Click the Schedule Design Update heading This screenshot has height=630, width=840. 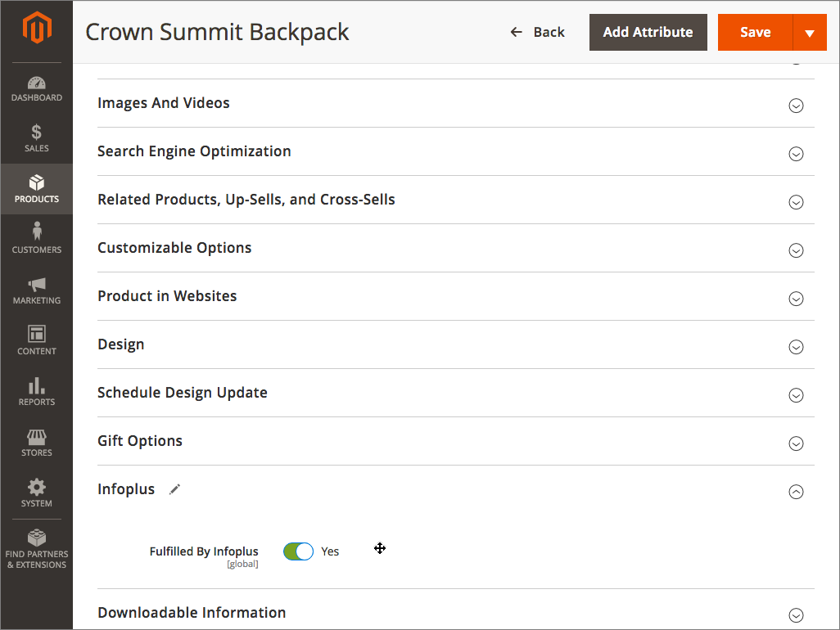[182, 393]
